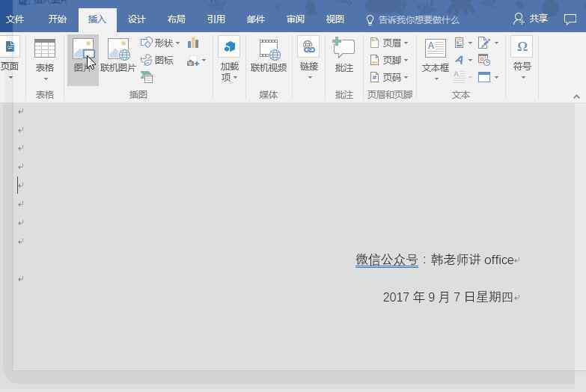The image size is (586, 392).
Task: Click the 文本框 text box icon
Action: [x=436, y=48]
